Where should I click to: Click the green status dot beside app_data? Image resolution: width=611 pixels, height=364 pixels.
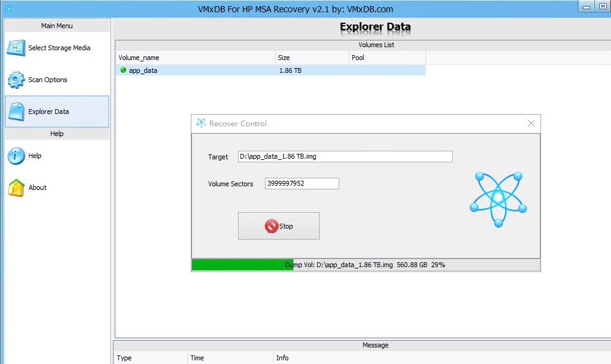click(123, 70)
